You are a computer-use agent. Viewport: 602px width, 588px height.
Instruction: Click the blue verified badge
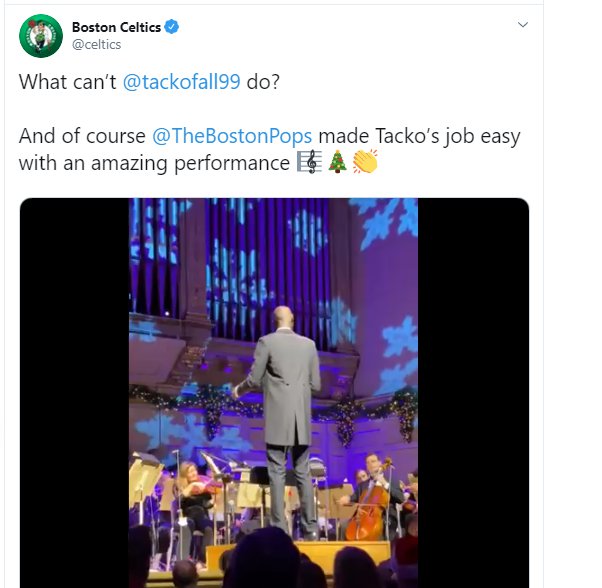click(x=172, y=27)
